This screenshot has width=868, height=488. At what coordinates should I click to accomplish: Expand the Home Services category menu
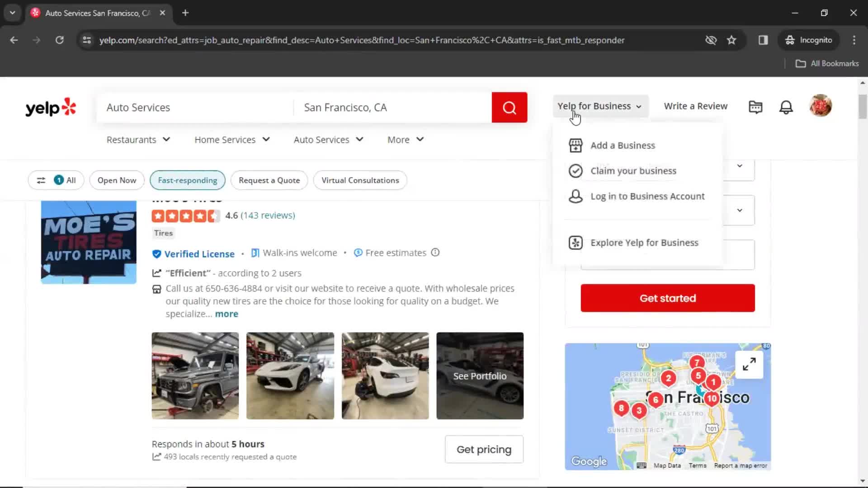pos(232,140)
